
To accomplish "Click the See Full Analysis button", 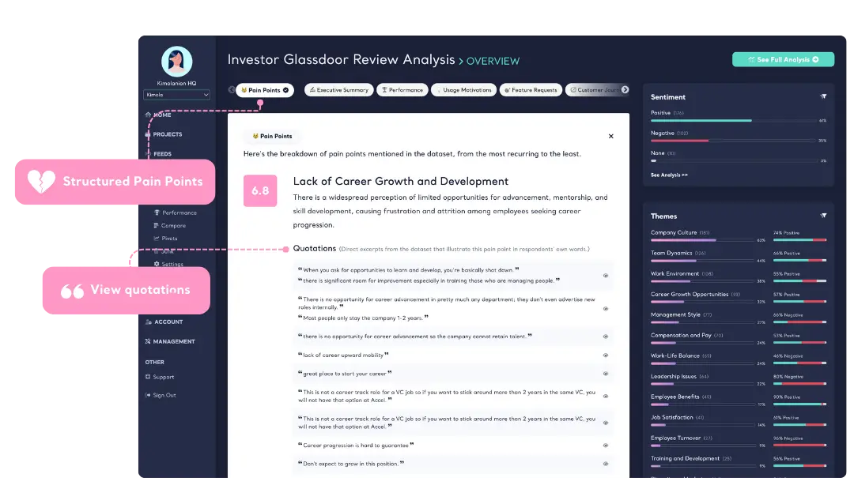I will coord(783,59).
